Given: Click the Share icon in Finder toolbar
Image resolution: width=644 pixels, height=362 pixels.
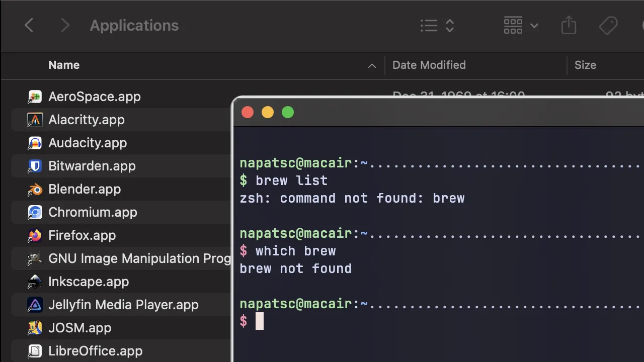Looking at the screenshot, I should (x=569, y=26).
